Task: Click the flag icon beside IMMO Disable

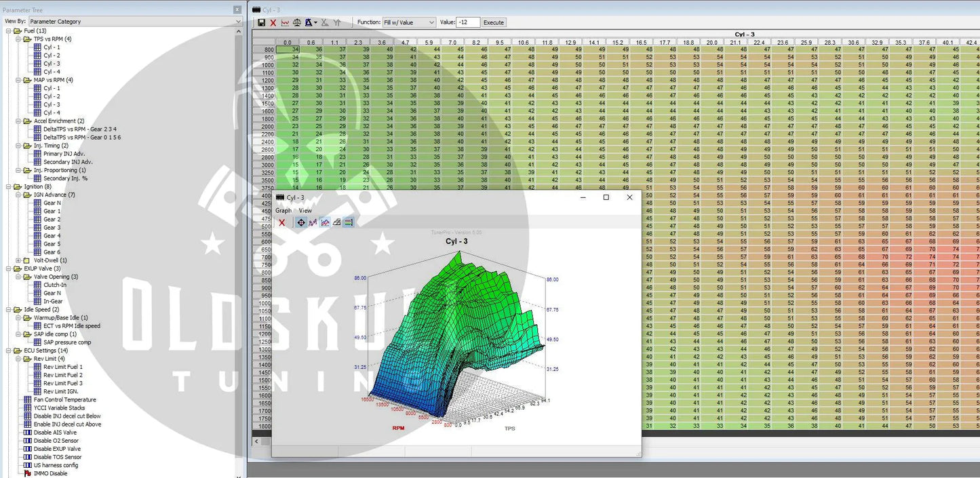Action: point(28,473)
